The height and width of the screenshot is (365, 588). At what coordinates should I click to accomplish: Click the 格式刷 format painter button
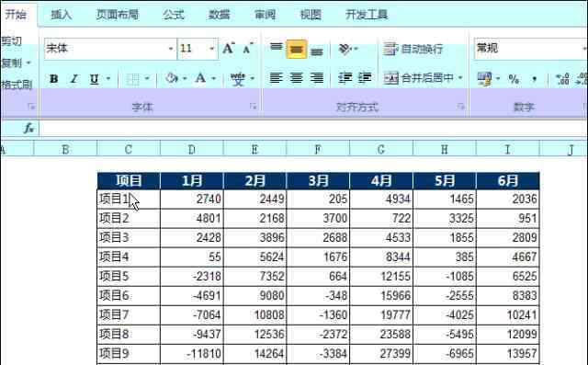[17, 85]
